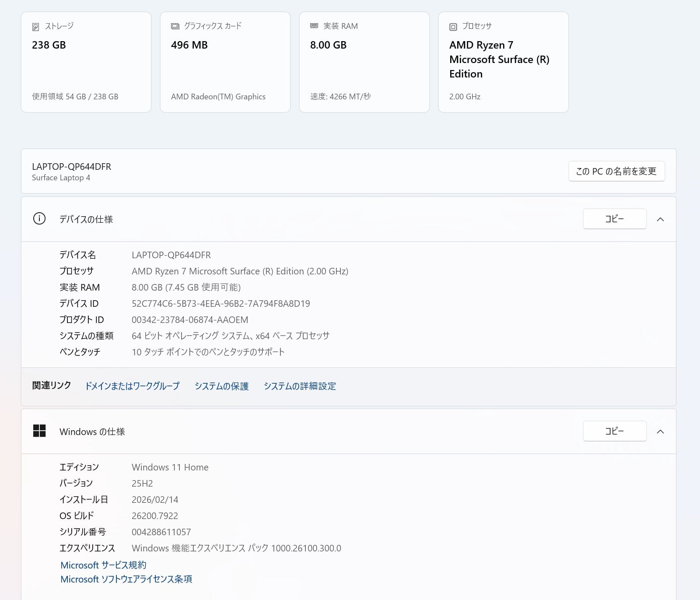Click the processor chip icon
This screenshot has height=600, width=700.
tap(453, 27)
